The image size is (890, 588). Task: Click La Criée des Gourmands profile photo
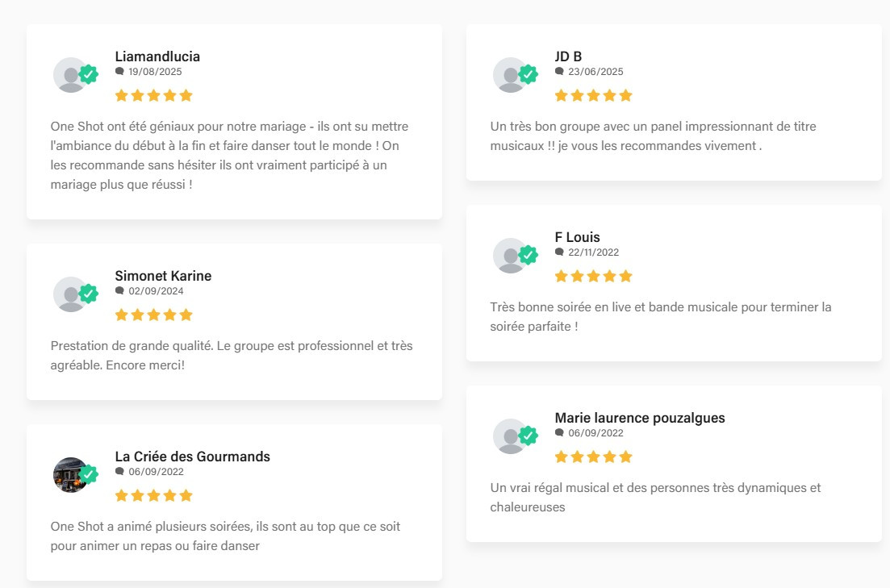[x=68, y=474]
